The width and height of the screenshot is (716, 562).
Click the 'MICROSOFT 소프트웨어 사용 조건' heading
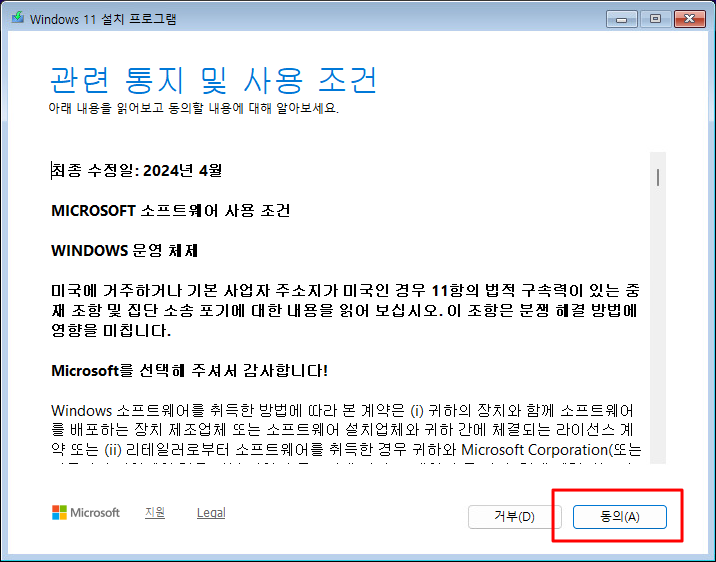coord(171,210)
